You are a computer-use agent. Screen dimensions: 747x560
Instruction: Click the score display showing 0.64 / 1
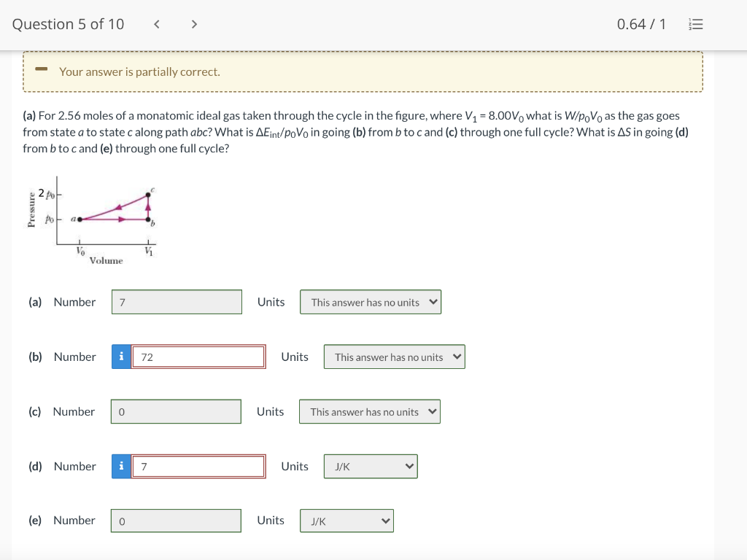pyautogui.click(x=640, y=23)
